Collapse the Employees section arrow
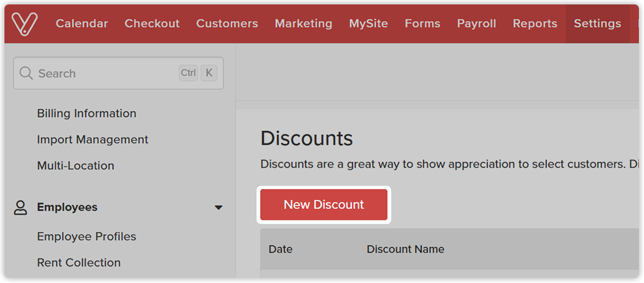Screen dimensions: 644x283 (219, 208)
